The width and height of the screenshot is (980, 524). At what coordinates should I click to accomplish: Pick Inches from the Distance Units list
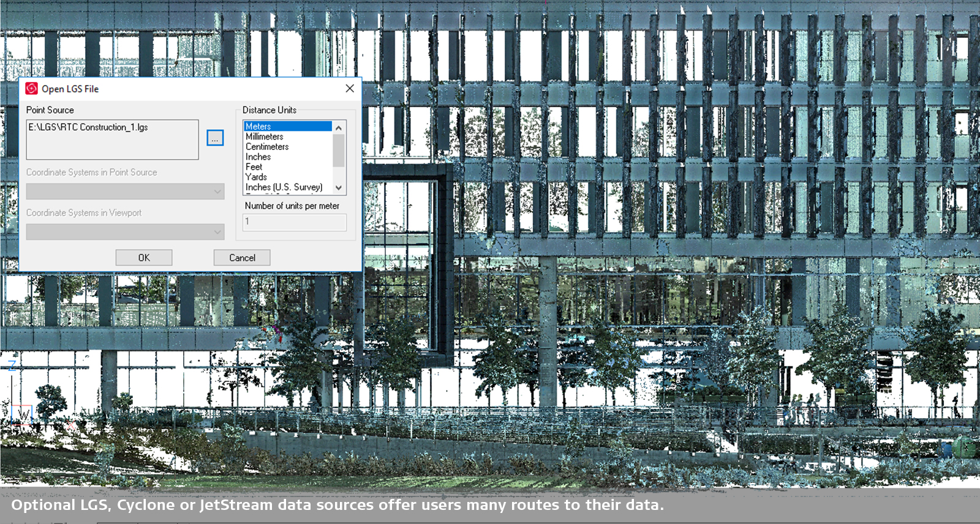pos(258,157)
